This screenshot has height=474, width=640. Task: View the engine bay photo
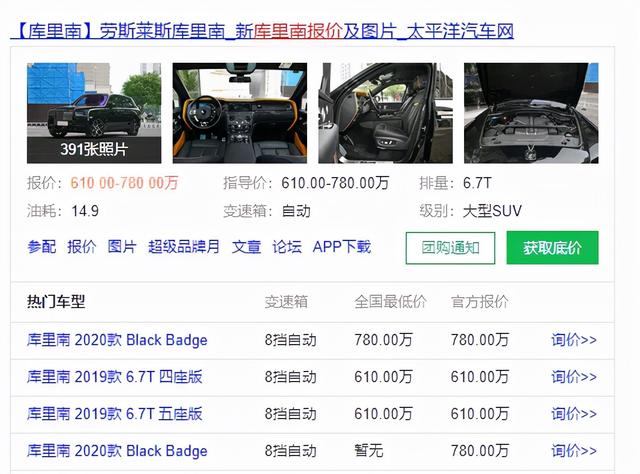[x=531, y=113]
